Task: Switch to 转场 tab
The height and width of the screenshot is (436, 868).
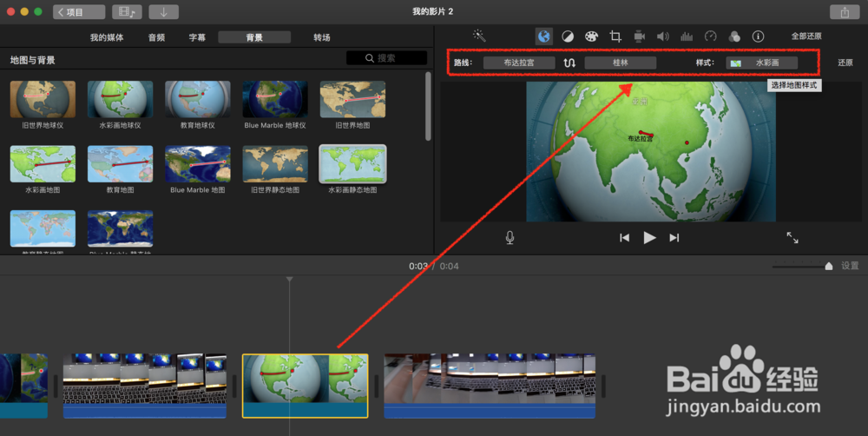Action: tap(322, 37)
